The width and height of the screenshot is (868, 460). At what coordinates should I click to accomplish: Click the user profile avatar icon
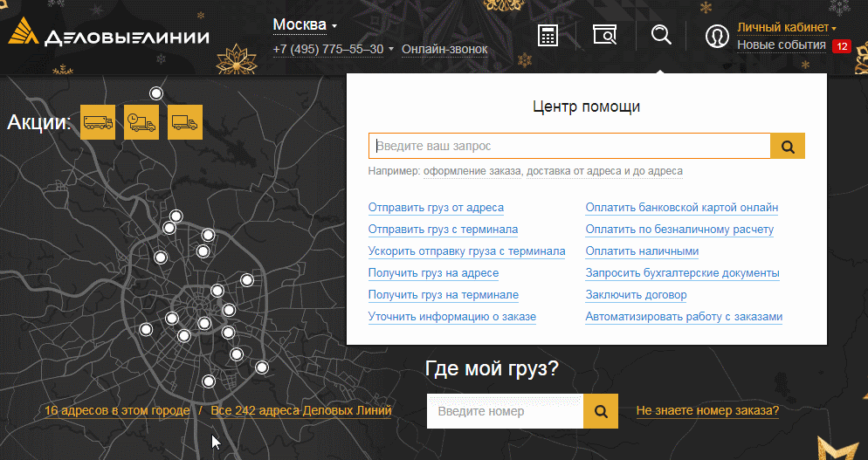[717, 37]
